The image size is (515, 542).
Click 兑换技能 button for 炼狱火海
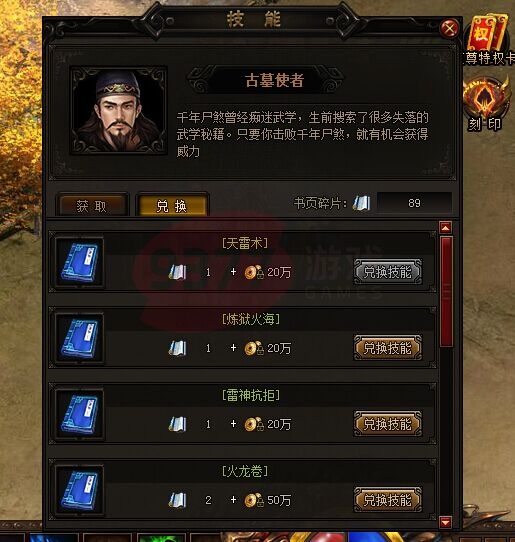tap(387, 348)
